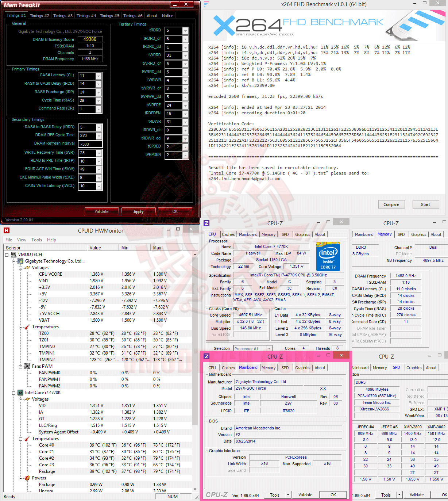Select the Graphics tab in CPU-Z Mainboard window
The width and height of the screenshot is (448, 501).
point(303,368)
